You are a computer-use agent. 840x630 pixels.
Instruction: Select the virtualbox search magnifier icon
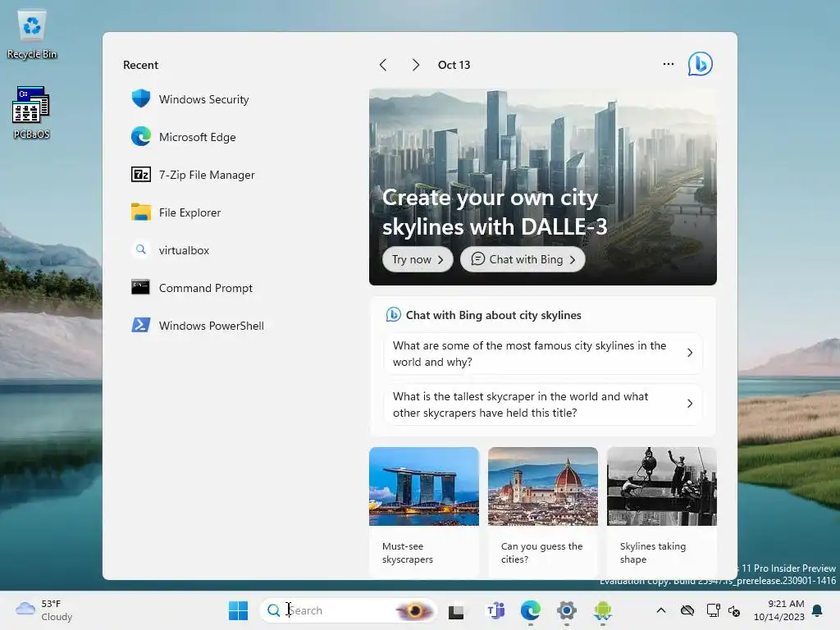tap(141, 249)
